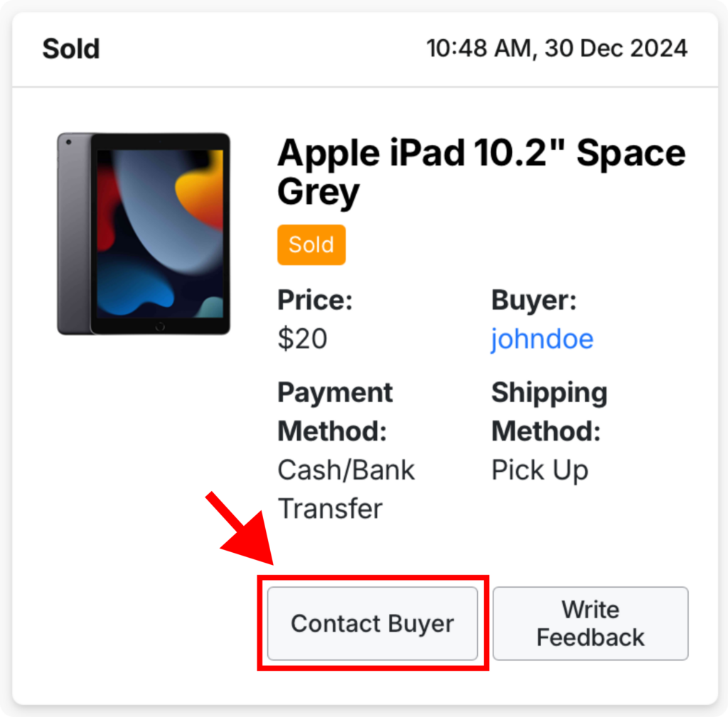This screenshot has width=728, height=717.
Task: Select the orange Sold status badge
Action: (x=311, y=244)
